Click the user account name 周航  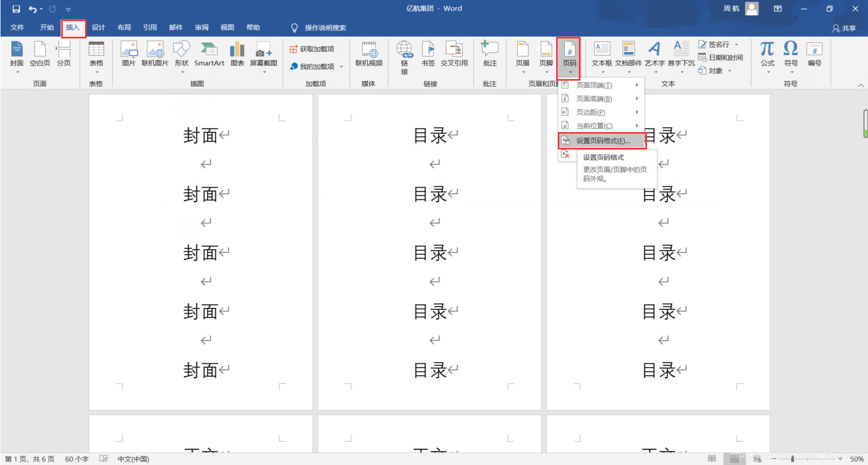click(x=731, y=9)
